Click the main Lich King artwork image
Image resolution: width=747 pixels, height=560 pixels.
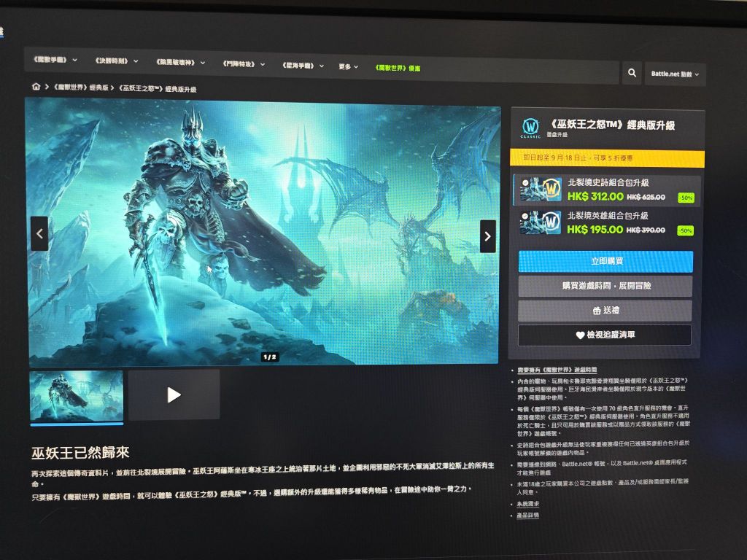pyautogui.click(x=263, y=232)
